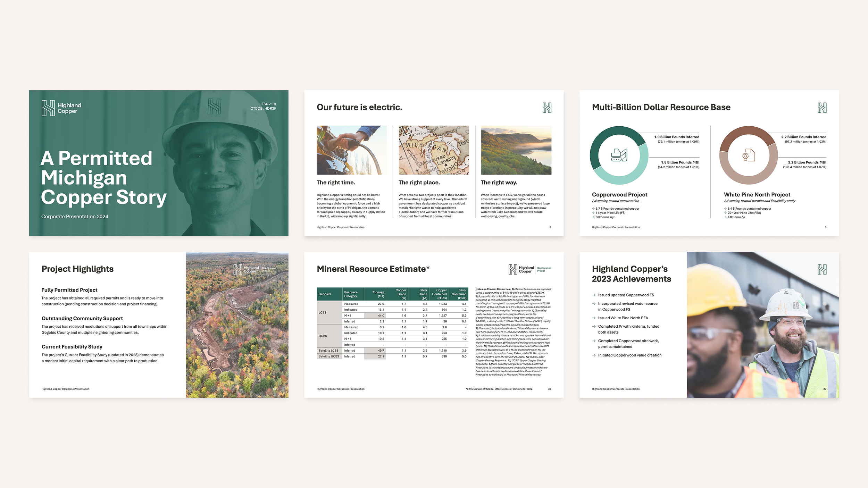This screenshot has height=488, width=868.
Task: Click the arrow bullet beside 'Initiated Copperwood value creation'
Action: pos(594,355)
